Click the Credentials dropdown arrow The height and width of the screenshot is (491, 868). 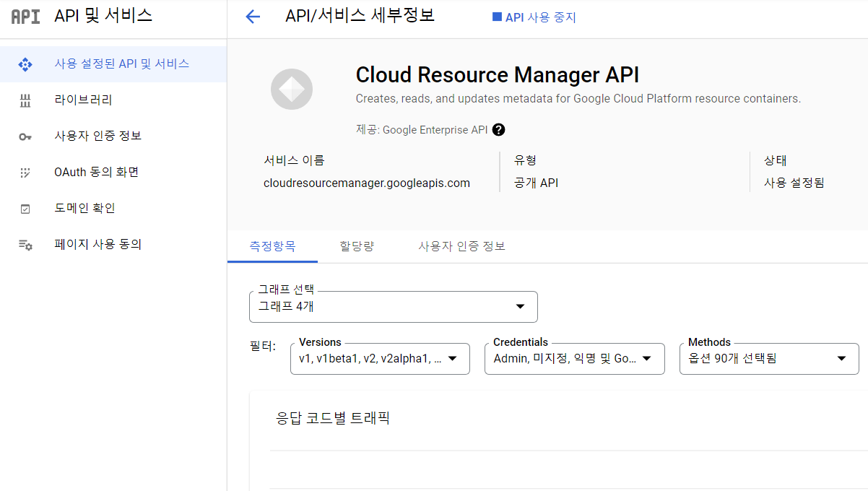pyautogui.click(x=647, y=359)
